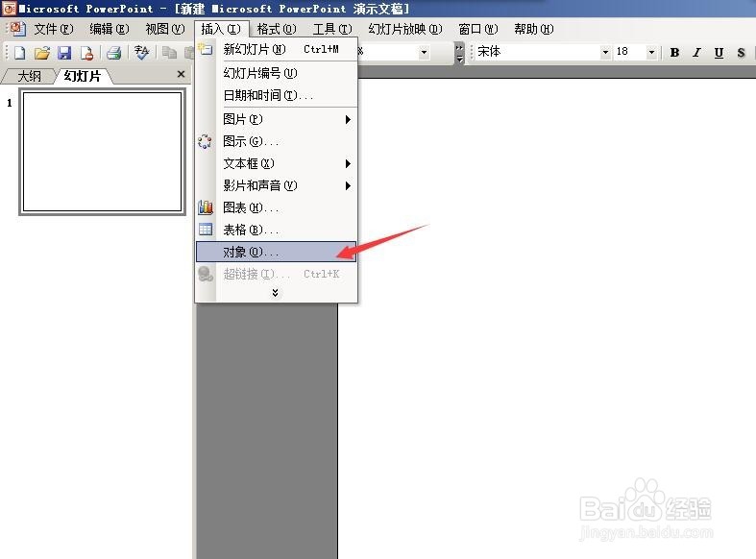The image size is (756, 559).
Task: Expand the full Insert menu chevron
Action: [276, 293]
